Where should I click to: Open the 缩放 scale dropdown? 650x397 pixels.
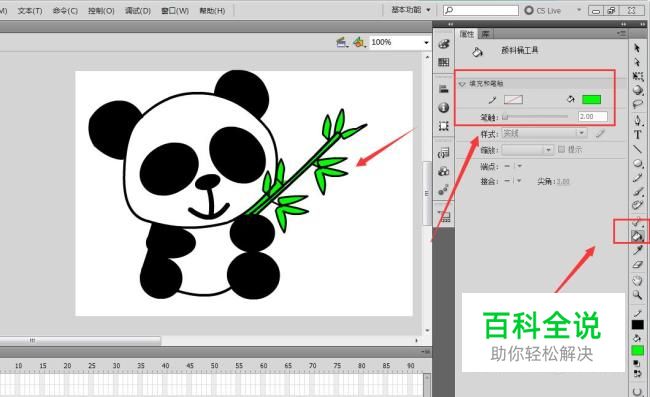click(527, 150)
